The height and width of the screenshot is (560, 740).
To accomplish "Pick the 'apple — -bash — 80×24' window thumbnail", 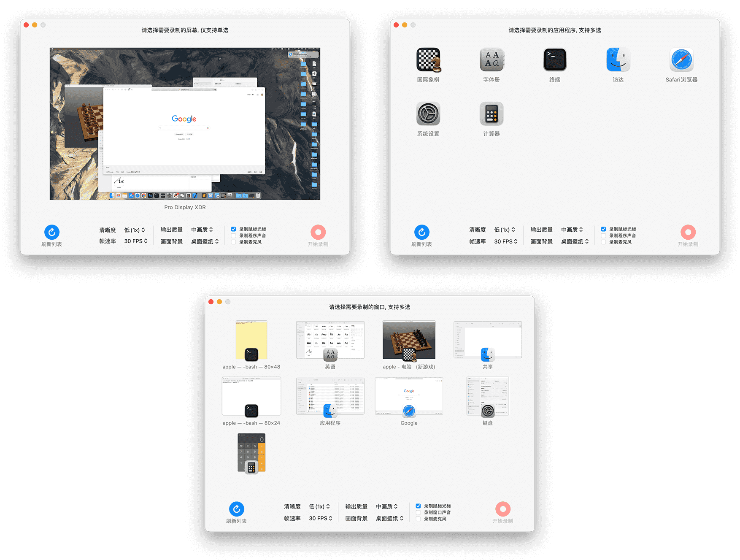I will [251, 396].
